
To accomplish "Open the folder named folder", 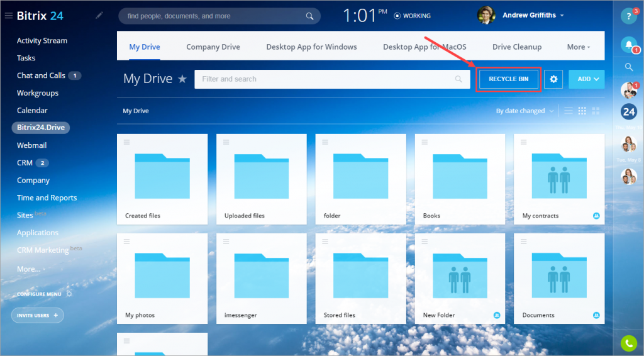I will (x=360, y=179).
